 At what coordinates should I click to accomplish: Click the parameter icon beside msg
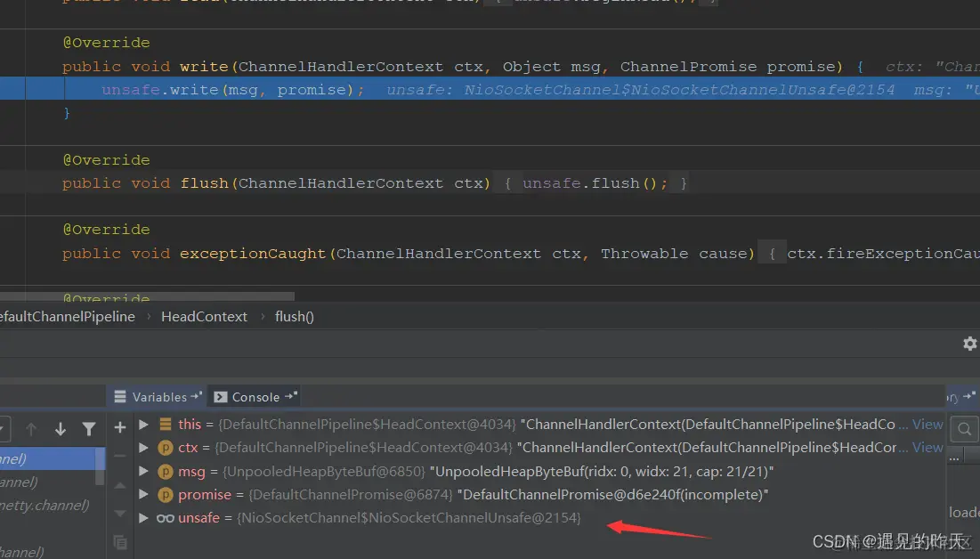click(x=165, y=472)
